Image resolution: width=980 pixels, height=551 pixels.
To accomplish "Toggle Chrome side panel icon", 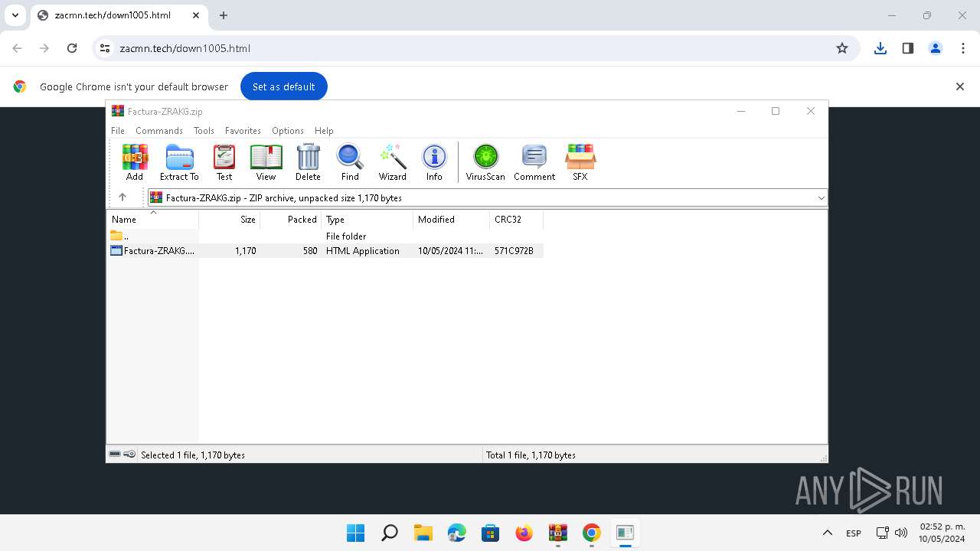I will point(908,48).
